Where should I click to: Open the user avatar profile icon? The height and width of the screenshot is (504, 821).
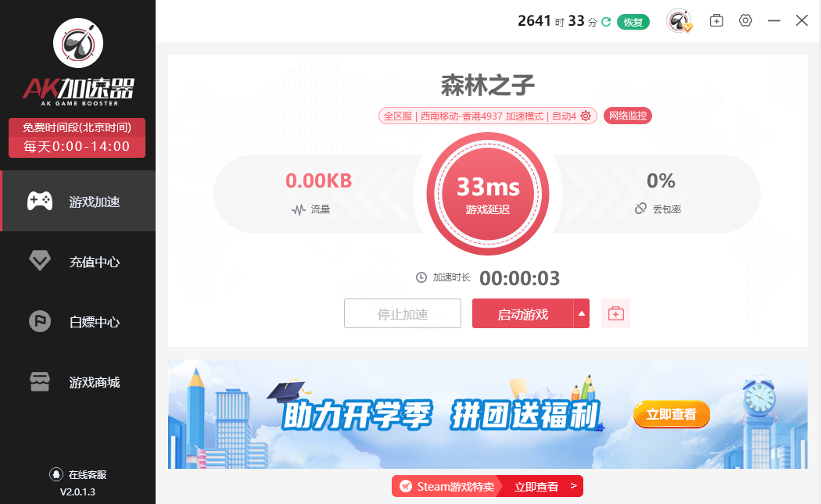(679, 21)
